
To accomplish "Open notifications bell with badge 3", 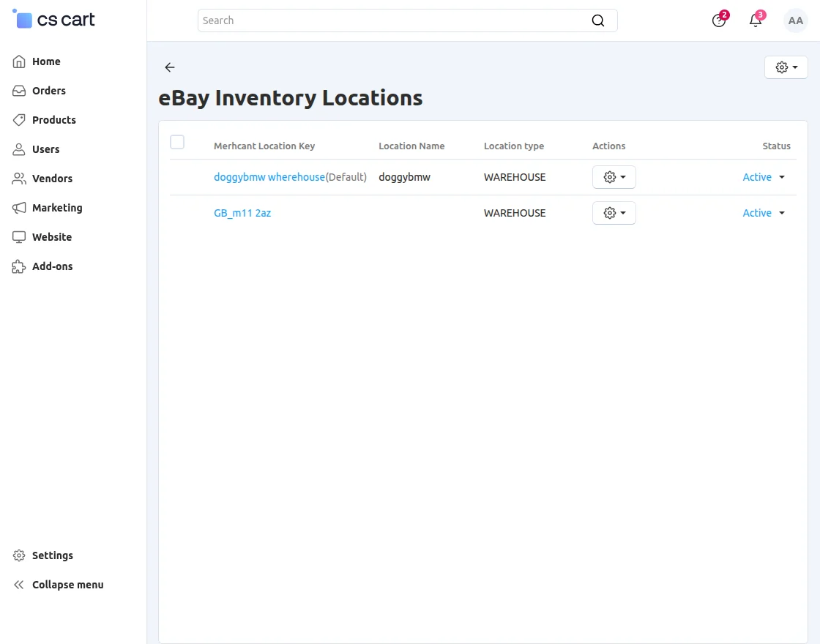I will tap(756, 20).
